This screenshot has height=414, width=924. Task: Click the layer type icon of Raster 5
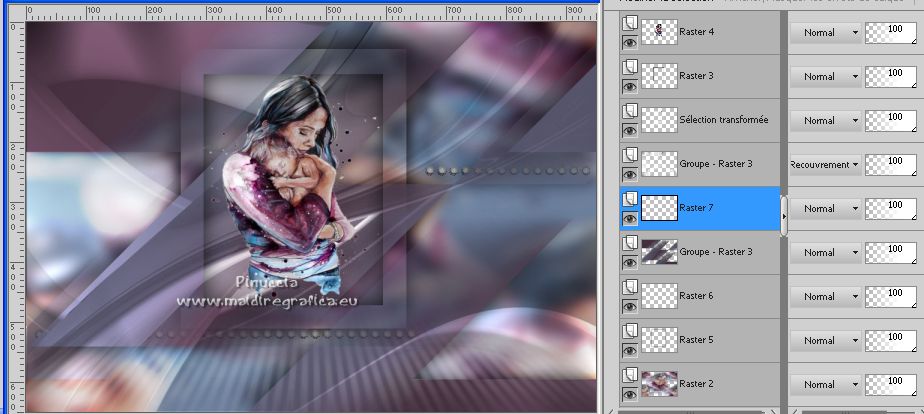[x=630, y=331]
